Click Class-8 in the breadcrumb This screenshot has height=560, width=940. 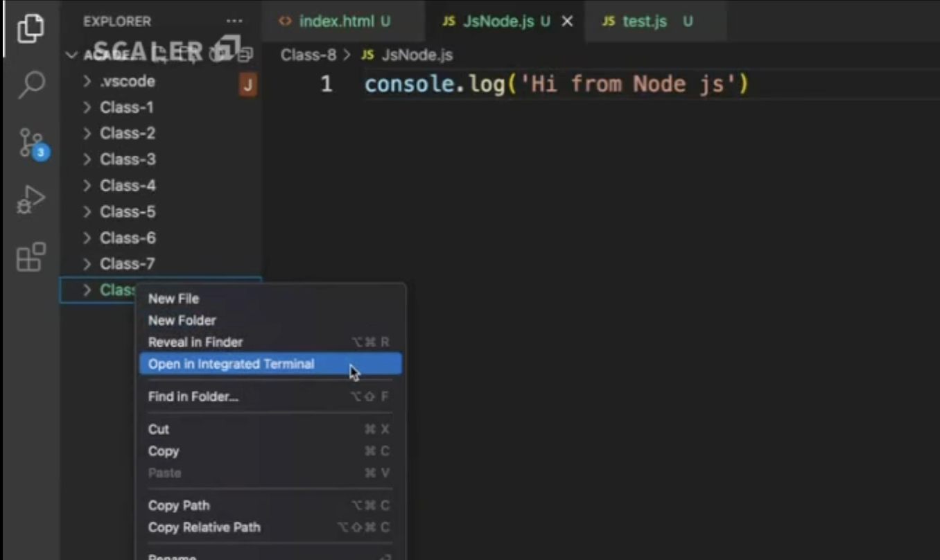308,55
